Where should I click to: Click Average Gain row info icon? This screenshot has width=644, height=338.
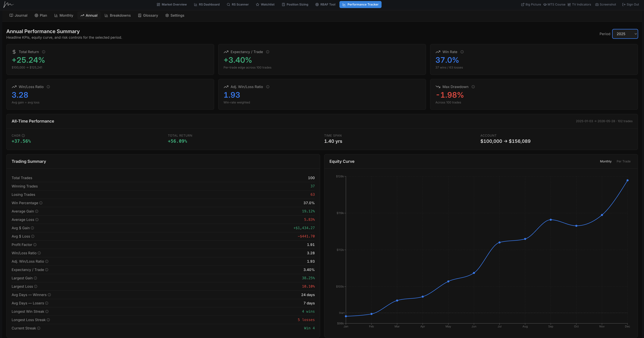[37, 211]
